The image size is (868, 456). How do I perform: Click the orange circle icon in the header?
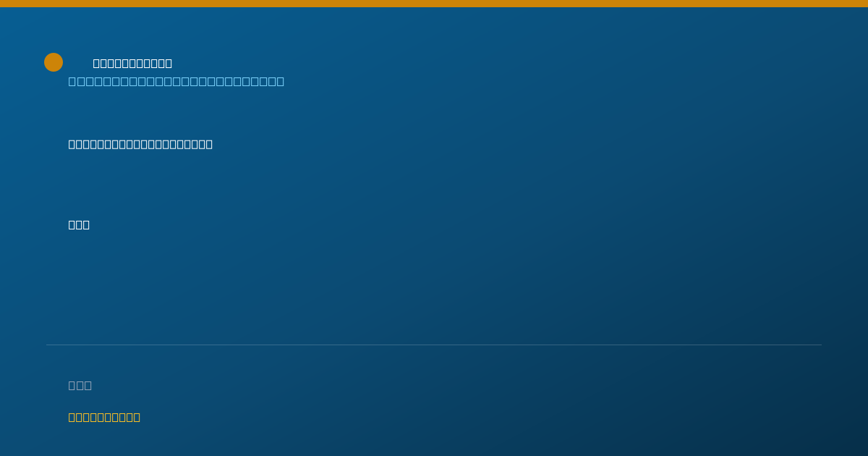click(x=54, y=62)
